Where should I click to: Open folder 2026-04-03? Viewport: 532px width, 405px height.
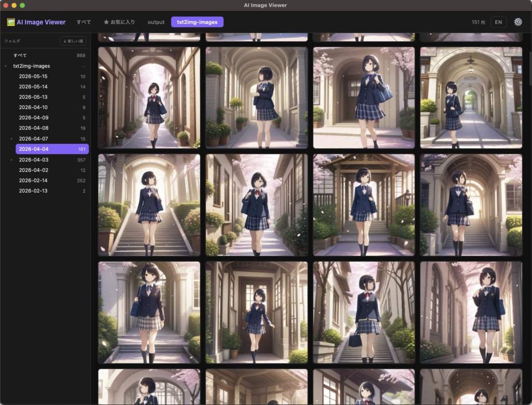pos(52,160)
